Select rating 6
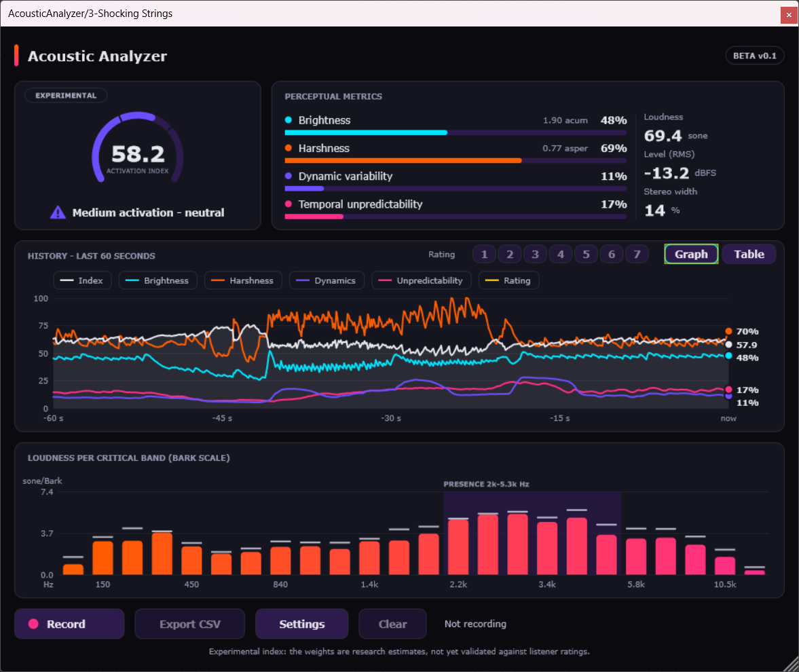Screen dimensions: 799x672 (612, 255)
